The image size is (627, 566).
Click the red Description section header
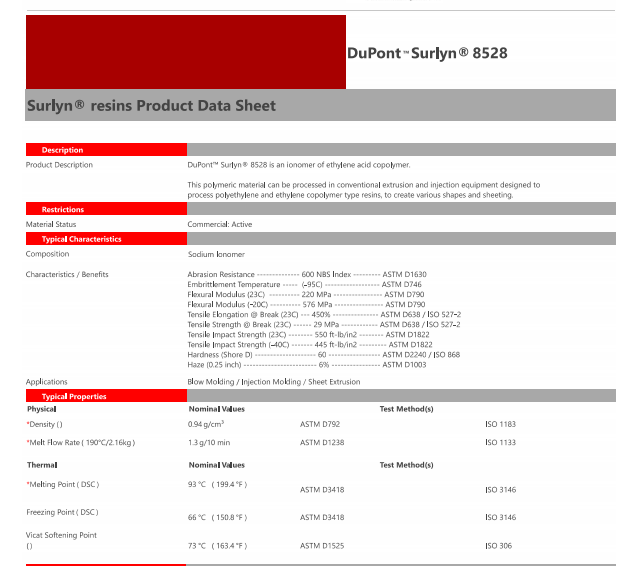(106, 150)
